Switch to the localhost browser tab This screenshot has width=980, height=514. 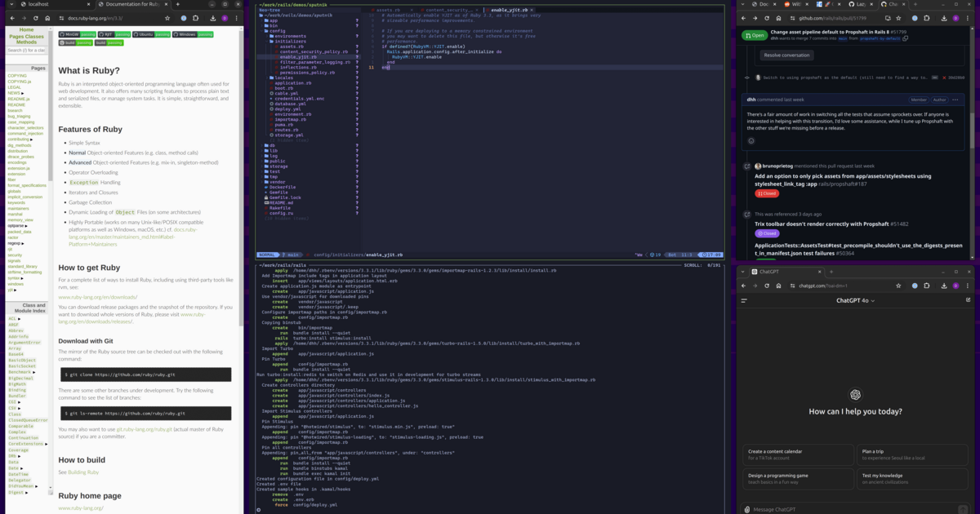tap(38, 5)
